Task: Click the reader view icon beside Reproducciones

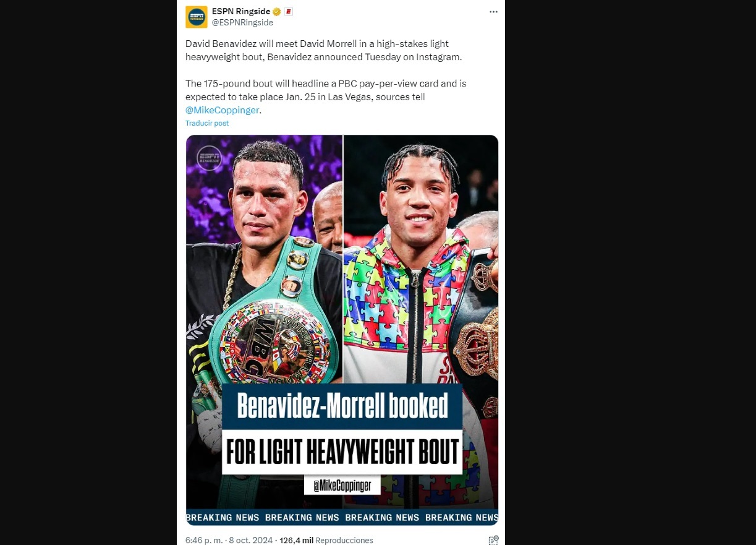Action: (x=493, y=540)
